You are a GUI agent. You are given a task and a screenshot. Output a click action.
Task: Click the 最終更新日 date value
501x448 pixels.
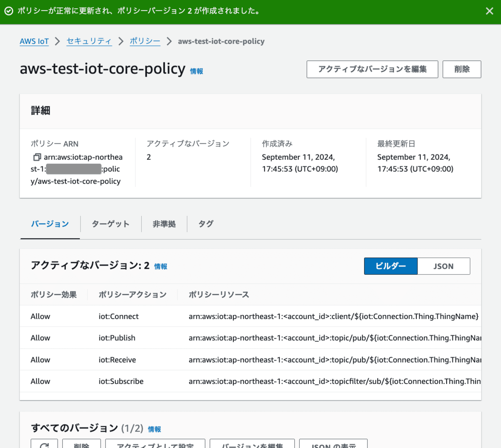(415, 163)
